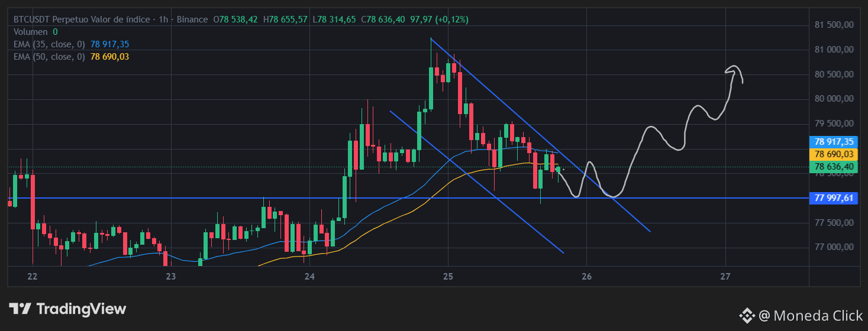This screenshot has height=331, width=868.
Task: Click the TradingView logo
Action: (67, 309)
